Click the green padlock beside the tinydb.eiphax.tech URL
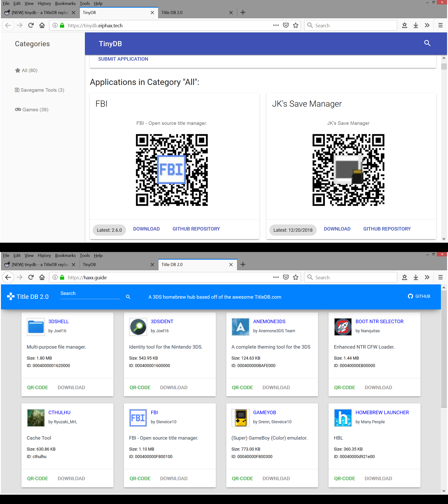The width and height of the screenshot is (448, 504). coord(62,25)
